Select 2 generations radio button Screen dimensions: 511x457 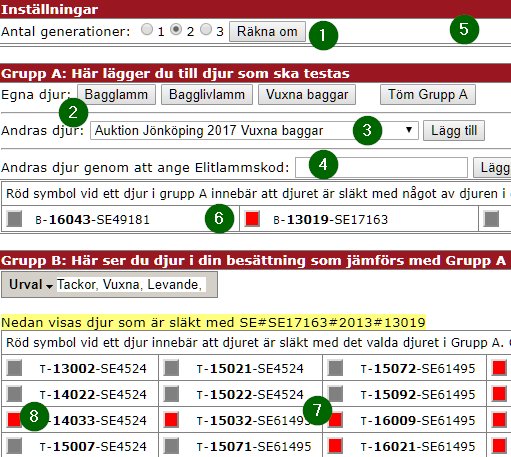(x=176, y=29)
